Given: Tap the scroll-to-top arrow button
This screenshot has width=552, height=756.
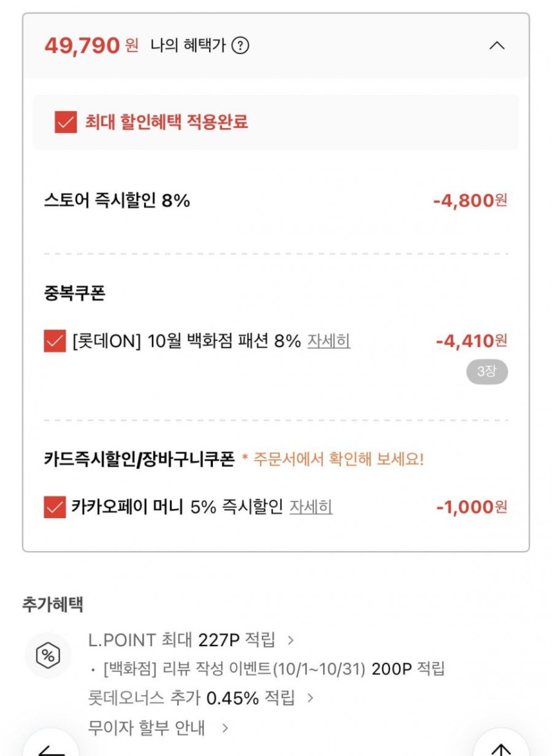Looking at the screenshot, I should coord(501,748).
